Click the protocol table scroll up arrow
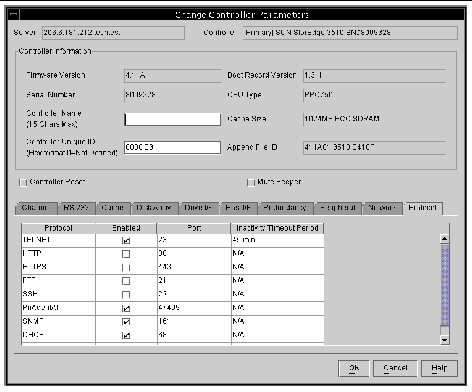 [x=445, y=238]
